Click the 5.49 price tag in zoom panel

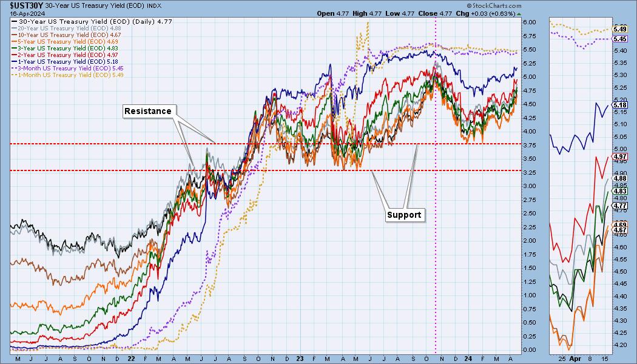(x=620, y=29)
